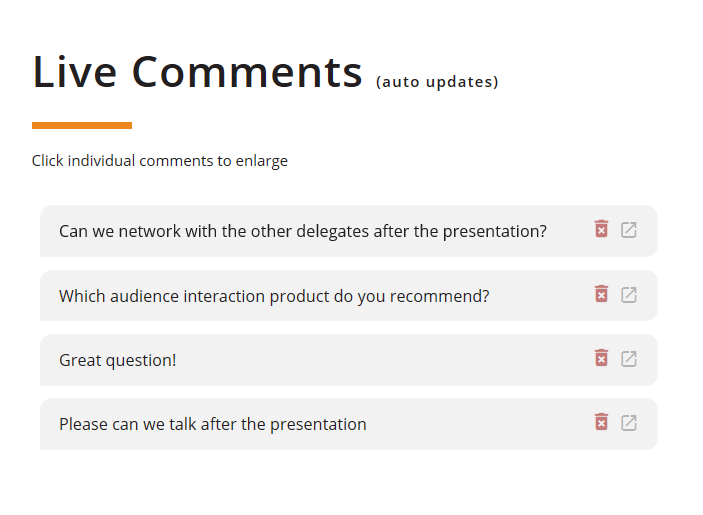Open 'Great question!' with its pop-out icon
This screenshot has height=515, width=703.
(x=629, y=359)
